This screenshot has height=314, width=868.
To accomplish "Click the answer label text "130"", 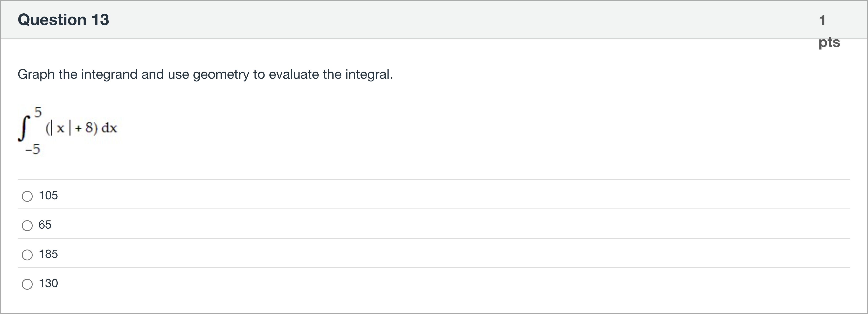I will click(x=48, y=283).
